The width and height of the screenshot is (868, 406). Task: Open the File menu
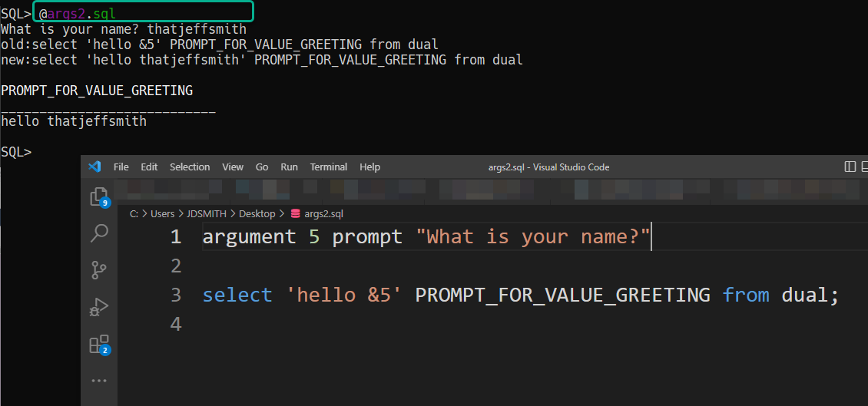coord(121,167)
